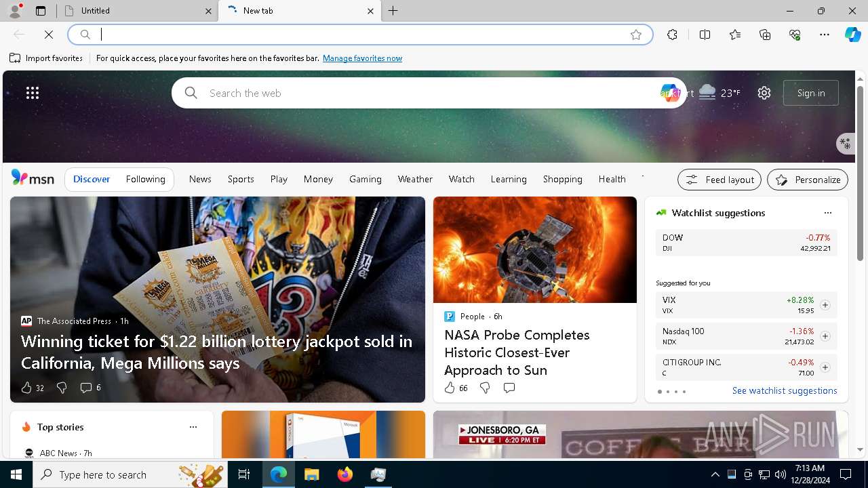Open the Copilot sidebar icon
This screenshot has width=868, height=488.
coord(852,35)
